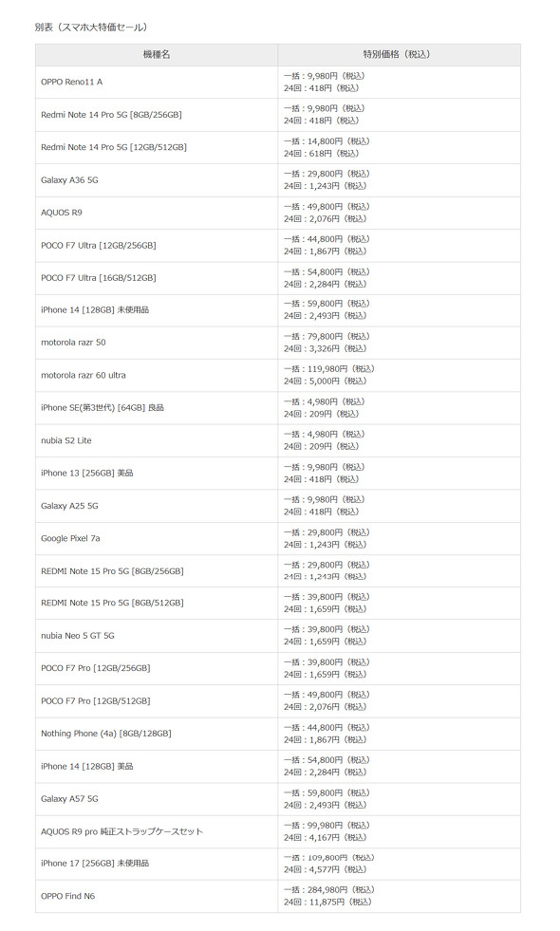Click the 特別価格（税込） column header
Screen dimensions: 560x931
coord(399,55)
